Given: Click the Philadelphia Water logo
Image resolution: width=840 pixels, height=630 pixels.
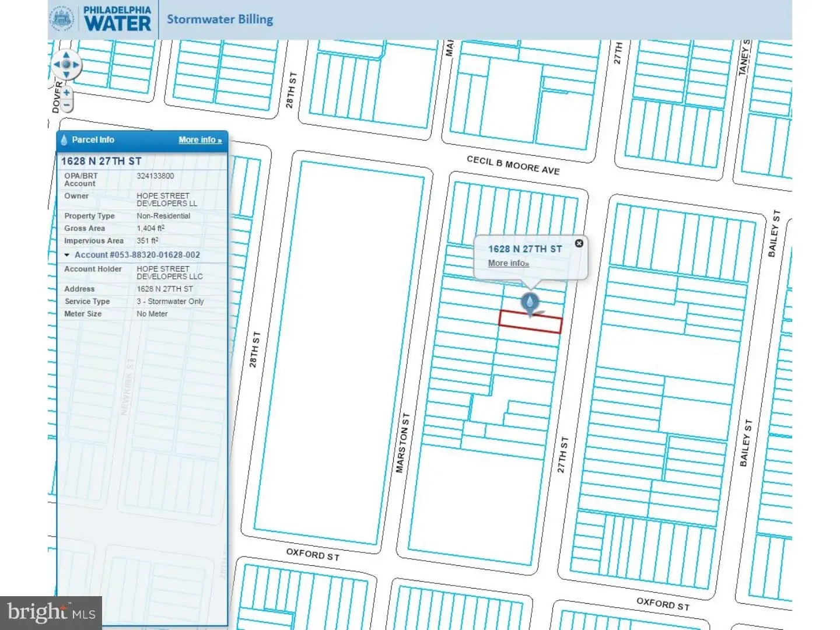Looking at the screenshot, I should [117, 19].
